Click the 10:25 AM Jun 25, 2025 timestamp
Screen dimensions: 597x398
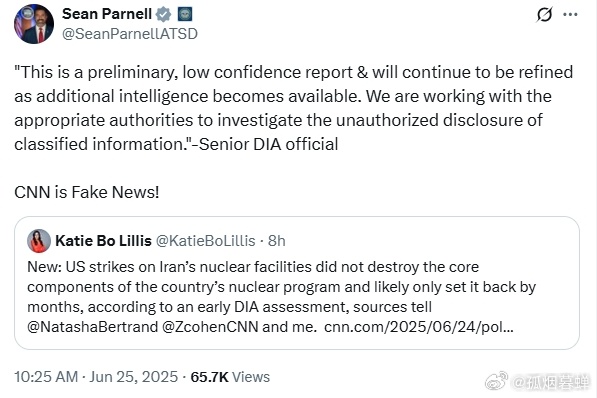click(x=96, y=377)
